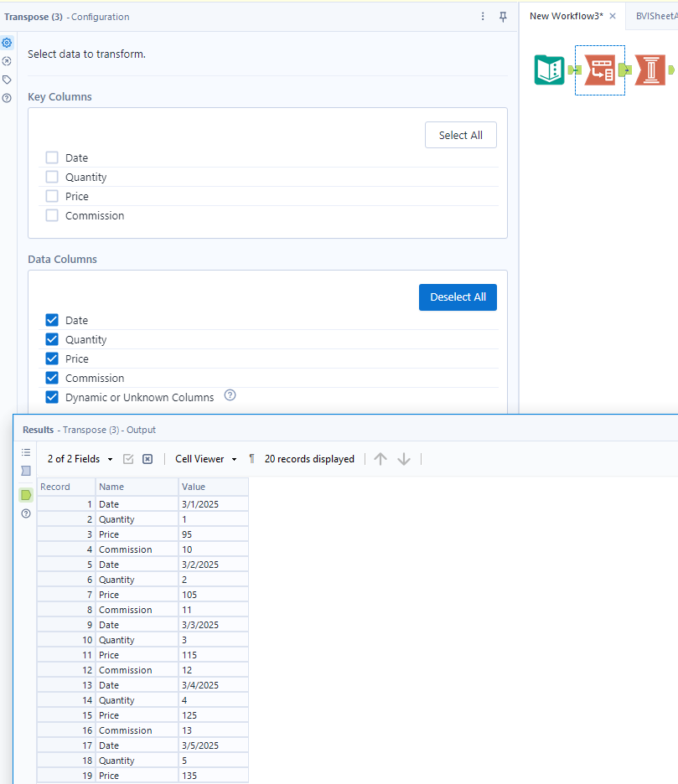Screen dimensions: 678x784
Task: Select the Price name cell in record 15
Action: click(x=137, y=715)
